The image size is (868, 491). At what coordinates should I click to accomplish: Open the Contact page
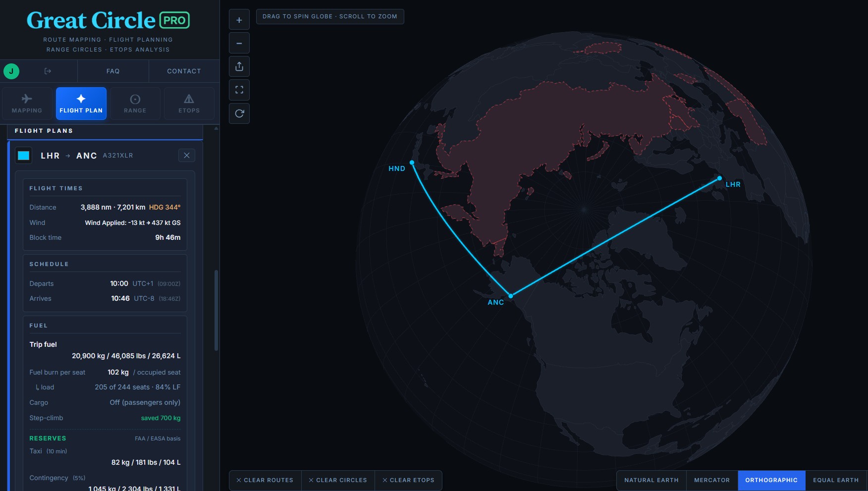(x=184, y=71)
